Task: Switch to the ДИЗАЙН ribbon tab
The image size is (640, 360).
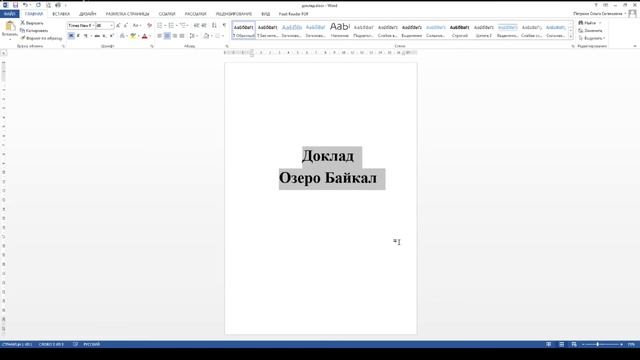Action: pyautogui.click(x=87, y=14)
